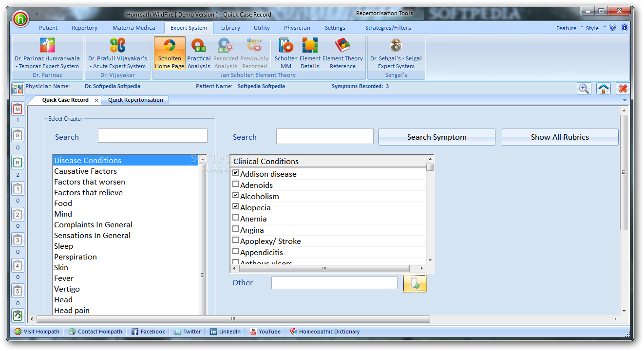Open Homeopathic Dictionary link
Screen dimensions: 644x351
pos(324,332)
